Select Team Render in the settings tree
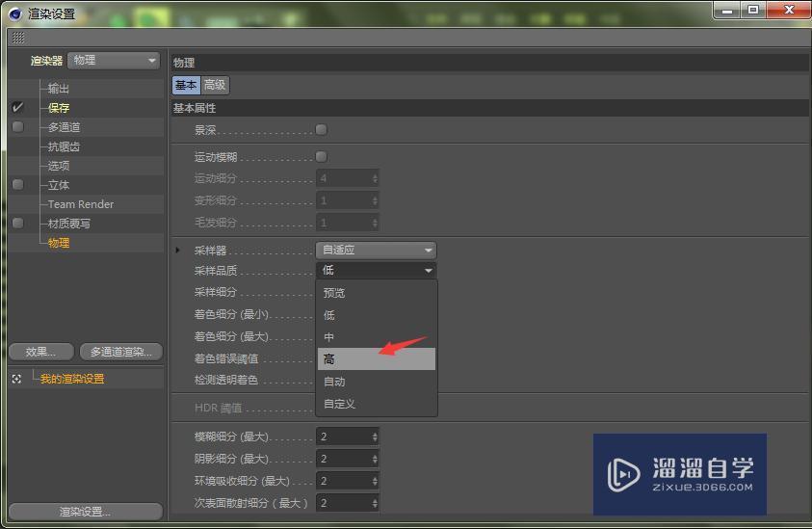Viewport: 812px width, 529px height. point(81,204)
